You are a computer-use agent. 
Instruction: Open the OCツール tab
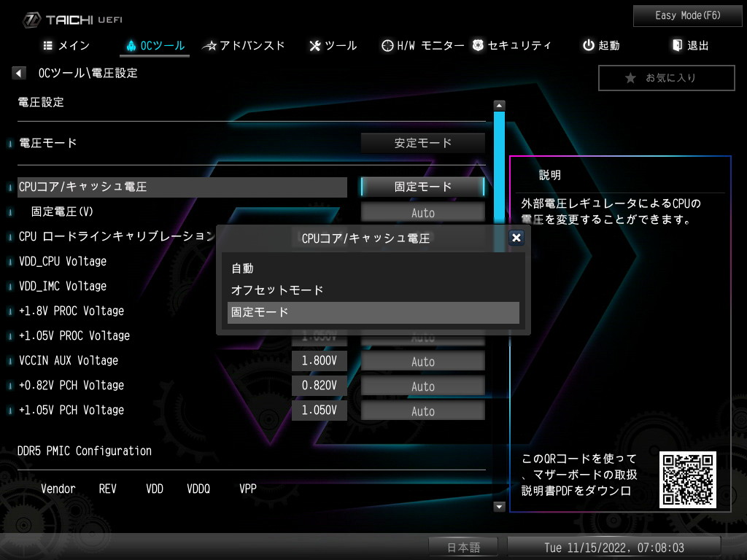point(155,46)
